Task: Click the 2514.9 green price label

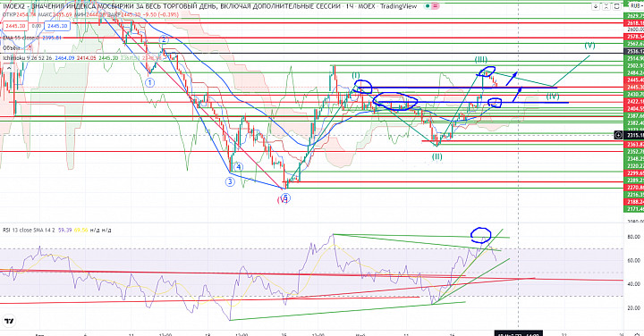Action: click(x=635, y=59)
